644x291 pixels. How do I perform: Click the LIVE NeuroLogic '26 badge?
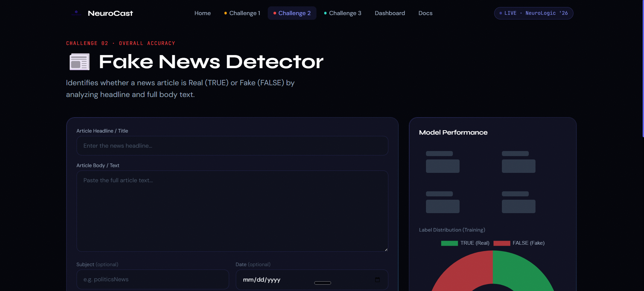click(533, 13)
